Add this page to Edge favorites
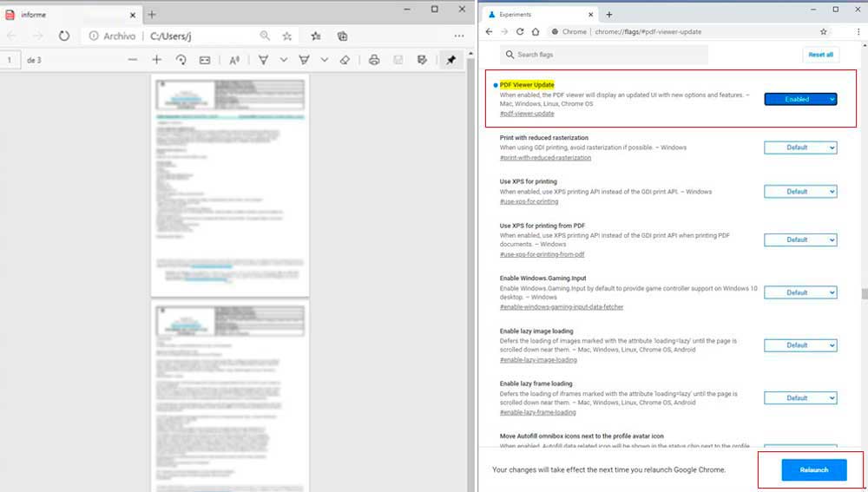This screenshot has height=492, width=868. [286, 36]
